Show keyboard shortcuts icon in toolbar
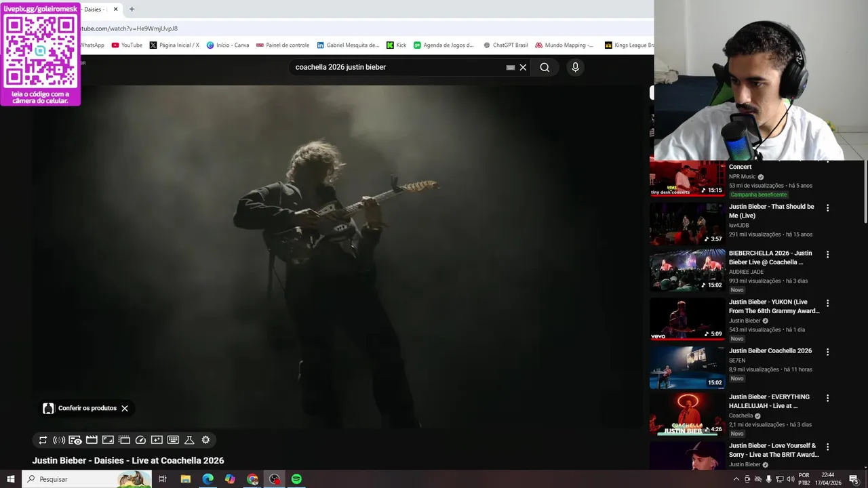868x488 pixels. click(x=173, y=440)
